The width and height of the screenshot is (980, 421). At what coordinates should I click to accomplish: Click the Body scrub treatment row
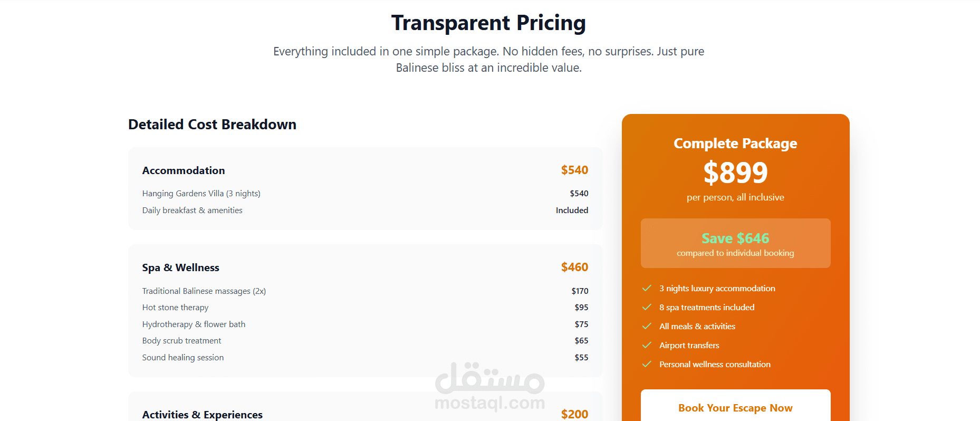[365, 341]
